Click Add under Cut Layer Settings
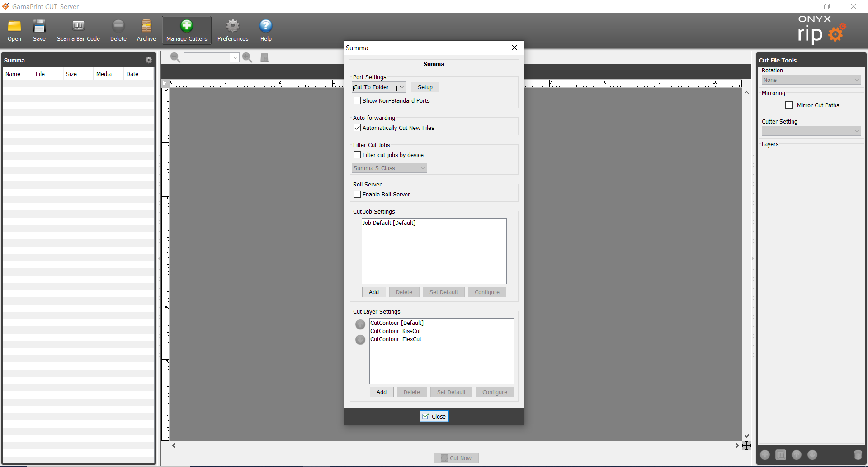The image size is (868, 467). click(x=382, y=392)
